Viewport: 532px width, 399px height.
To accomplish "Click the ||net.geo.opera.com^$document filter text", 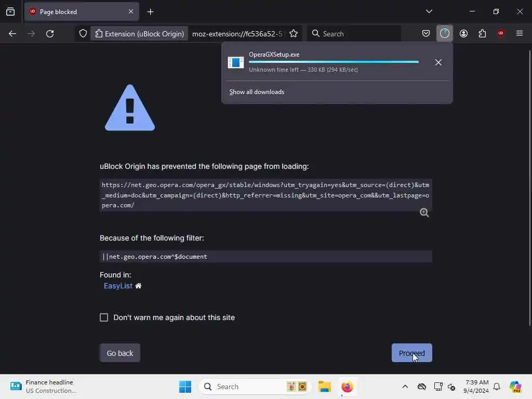I will (155, 257).
